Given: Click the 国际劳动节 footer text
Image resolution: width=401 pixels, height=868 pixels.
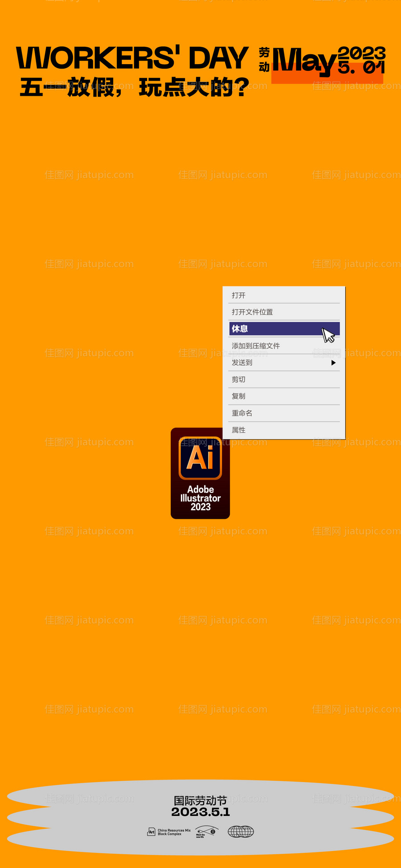Looking at the screenshot, I should point(200,800).
